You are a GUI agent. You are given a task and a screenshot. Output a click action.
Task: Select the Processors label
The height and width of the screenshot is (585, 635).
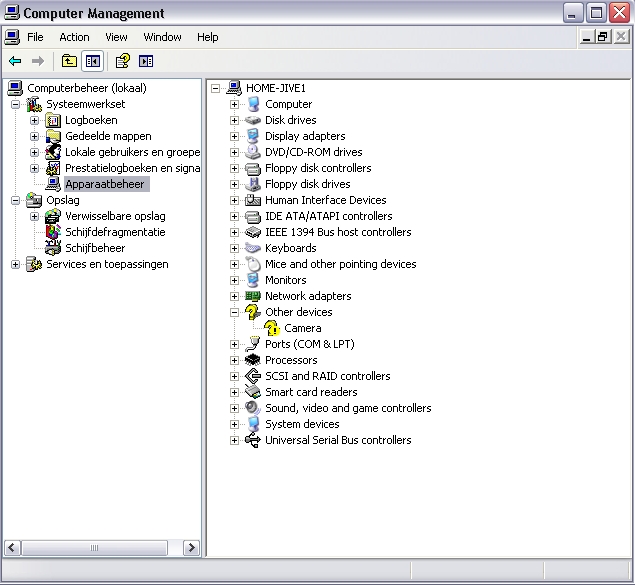tap(291, 360)
